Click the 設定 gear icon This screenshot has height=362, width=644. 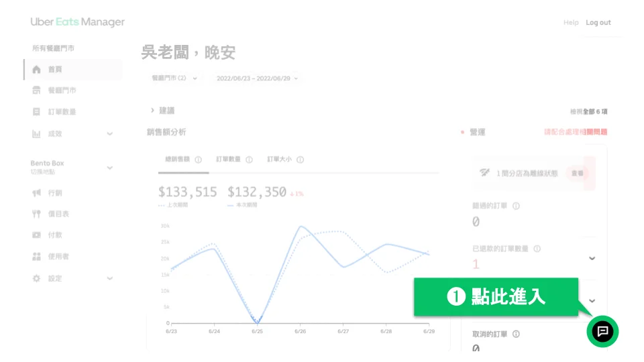click(37, 278)
